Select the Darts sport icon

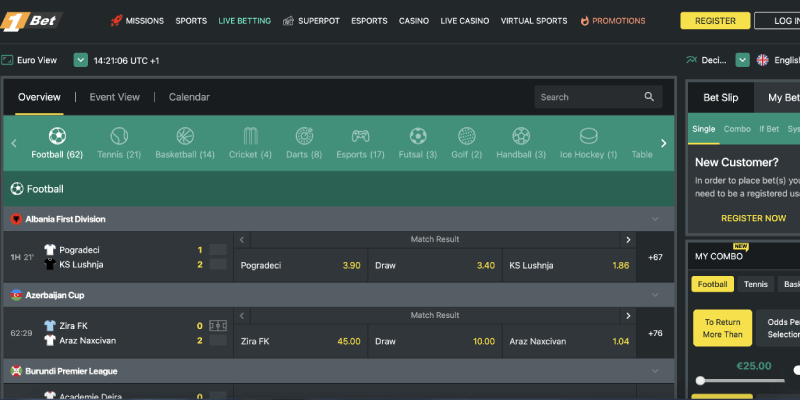304,136
